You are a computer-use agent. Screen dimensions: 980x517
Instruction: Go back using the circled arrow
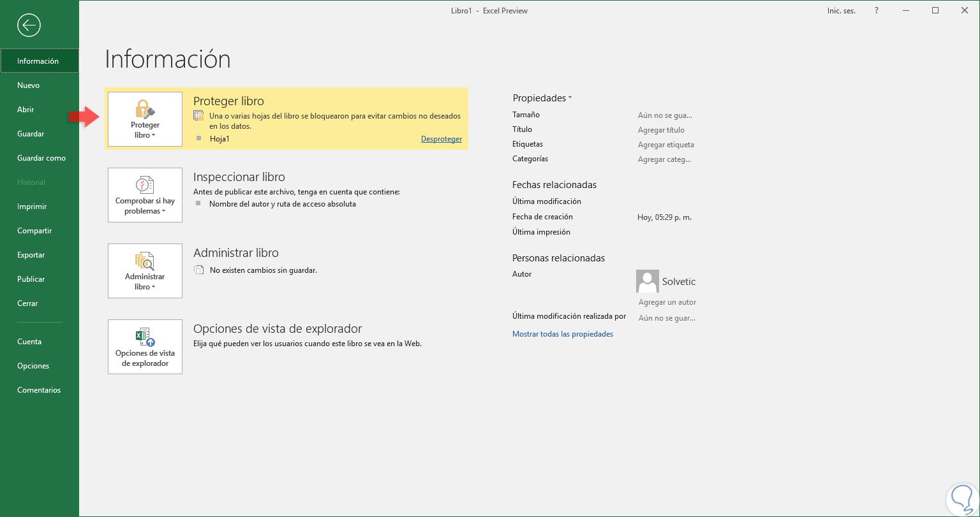(x=29, y=25)
